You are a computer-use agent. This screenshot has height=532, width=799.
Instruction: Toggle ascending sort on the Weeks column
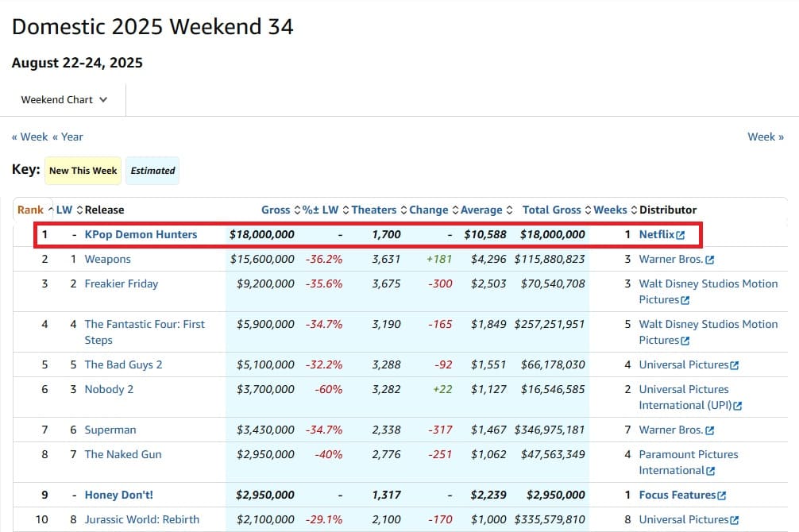635,210
